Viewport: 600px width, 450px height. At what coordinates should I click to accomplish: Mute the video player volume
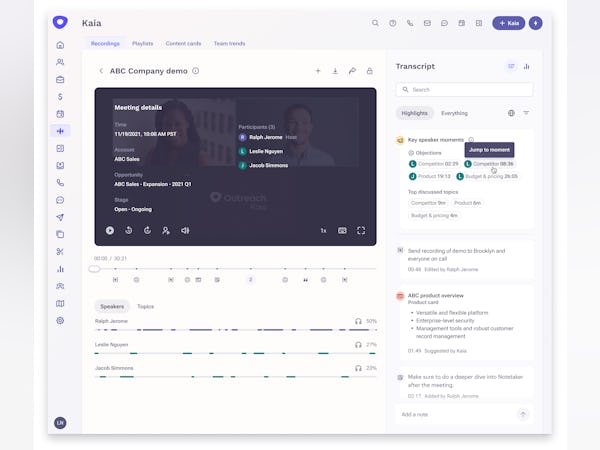185,230
